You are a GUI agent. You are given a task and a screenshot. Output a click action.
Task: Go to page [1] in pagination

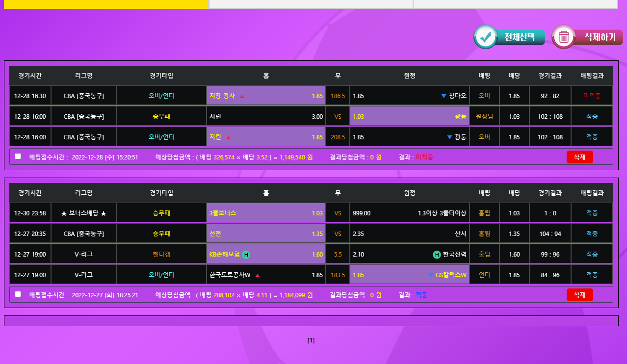tap(311, 340)
